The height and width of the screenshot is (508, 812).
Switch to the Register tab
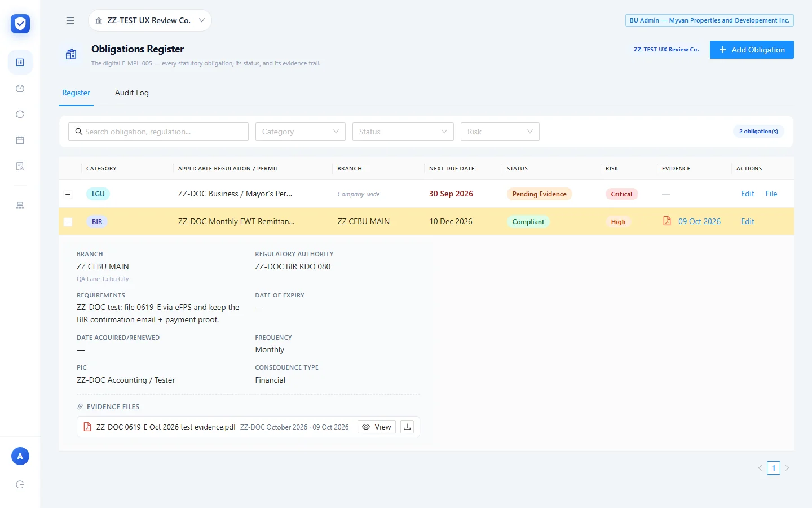click(76, 93)
